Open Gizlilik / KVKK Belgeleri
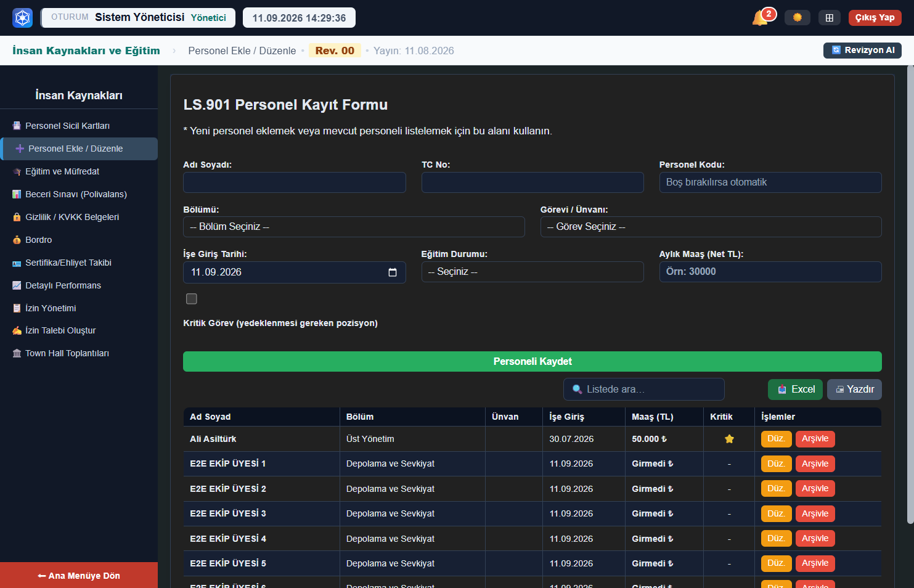The height and width of the screenshot is (588, 914). pyautogui.click(x=79, y=217)
